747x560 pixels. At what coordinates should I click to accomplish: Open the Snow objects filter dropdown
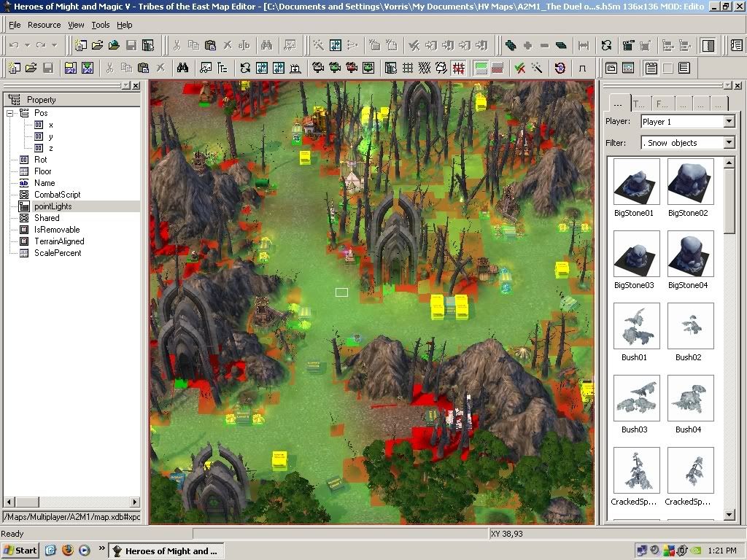coord(729,143)
